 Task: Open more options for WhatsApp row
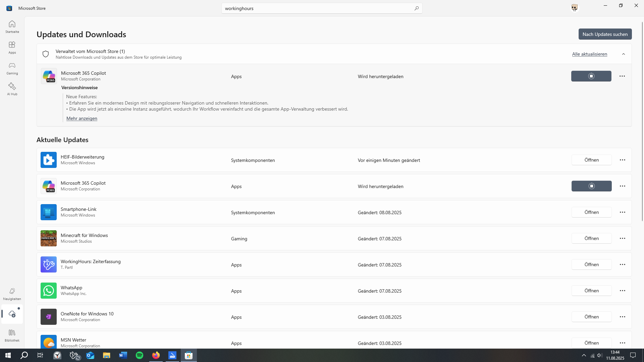point(623,291)
